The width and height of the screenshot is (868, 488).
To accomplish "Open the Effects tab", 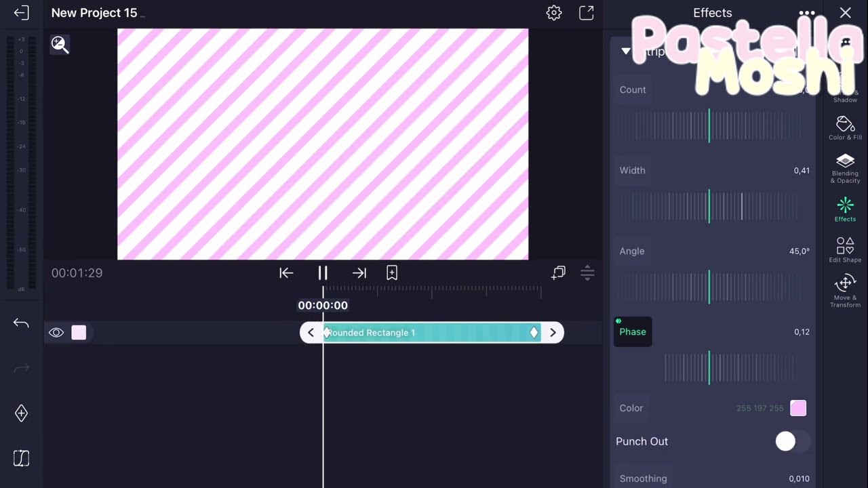I will [845, 209].
